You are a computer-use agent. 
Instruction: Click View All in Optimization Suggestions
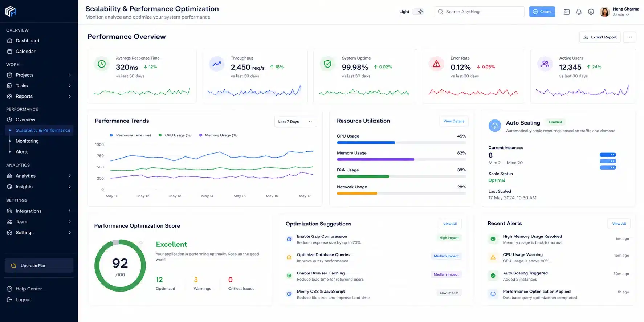click(450, 224)
